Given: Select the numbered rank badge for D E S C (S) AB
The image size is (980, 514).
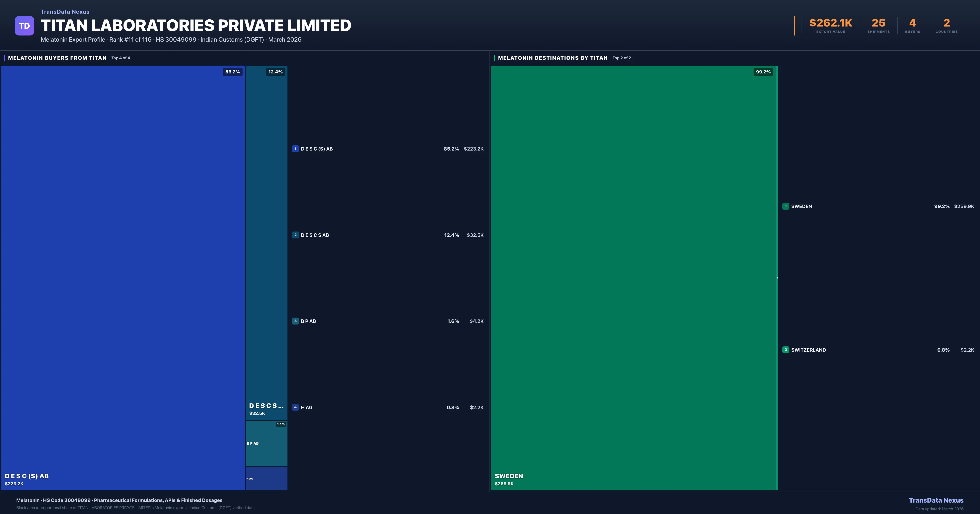Looking at the screenshot, I should tap(296, 149).
